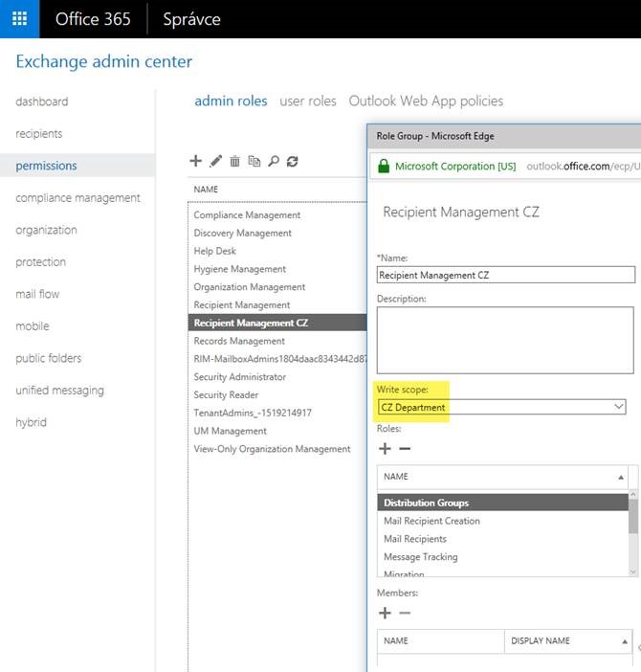Screen dimensions: 641x672
Task: Click the outlook.office.com address bar URL
Action: [x=584, y=167]
